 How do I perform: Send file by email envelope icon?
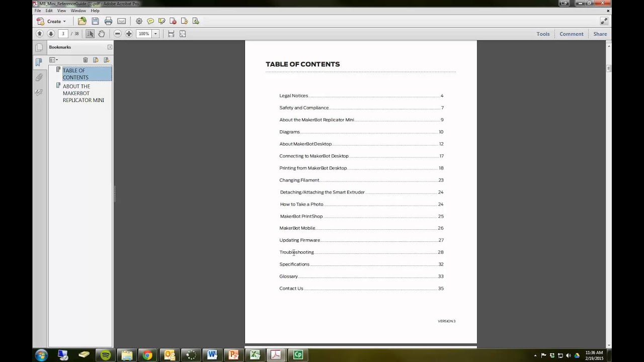pyautogui.click(x=121, y=21)
